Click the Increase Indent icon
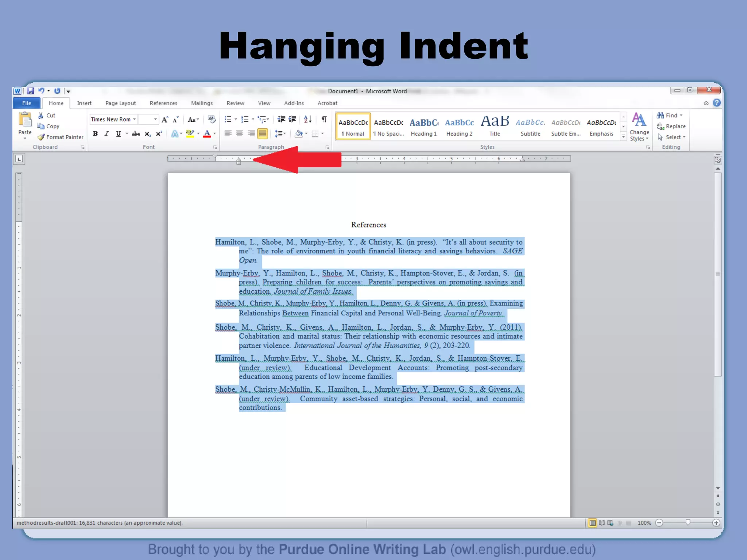Viewport: 747px width, 560px height. pyautogui.click(x=293, y=120)
